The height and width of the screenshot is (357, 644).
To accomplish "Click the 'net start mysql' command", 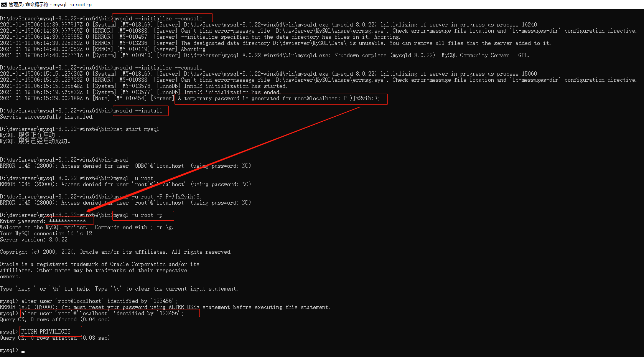I will point(136,129).
